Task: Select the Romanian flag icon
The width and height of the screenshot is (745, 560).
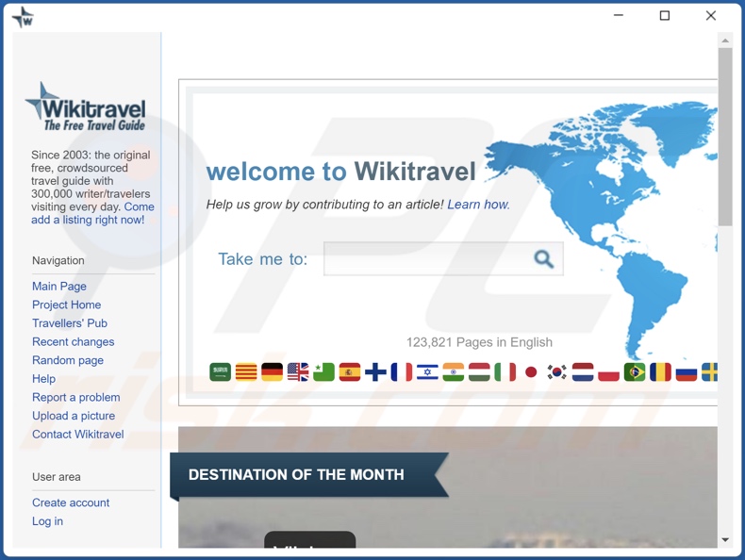Action: click(660, 371)
